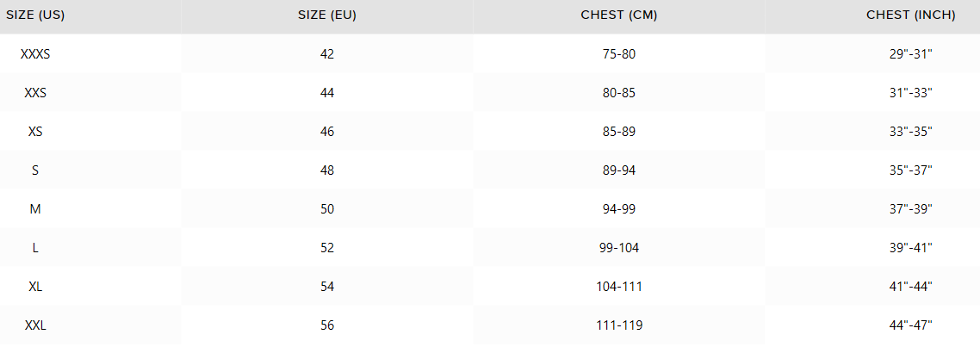Select the XXL size row label
The height and width of the screenshot is (353, 980).
point(35,325)
